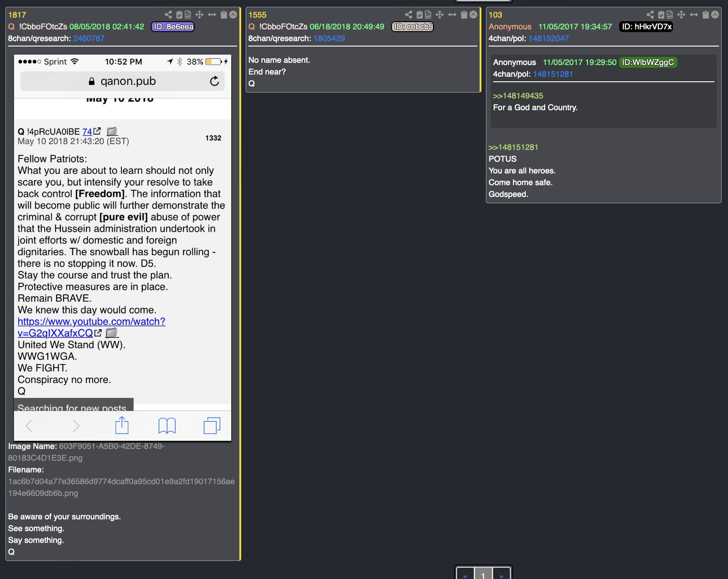This screenshot has width=728, height=579.
Task: Click the clipboard-check icon on post 1817
Action: pos(179,14)
